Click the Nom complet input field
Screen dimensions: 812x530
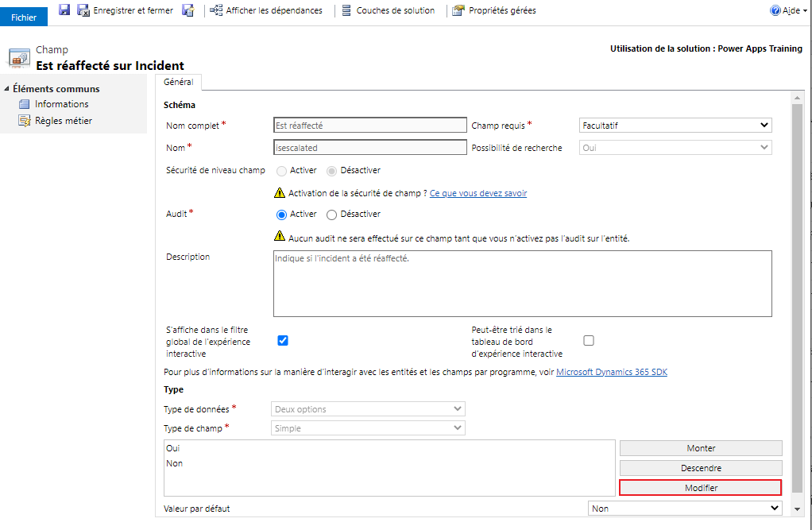pos(370,126)
